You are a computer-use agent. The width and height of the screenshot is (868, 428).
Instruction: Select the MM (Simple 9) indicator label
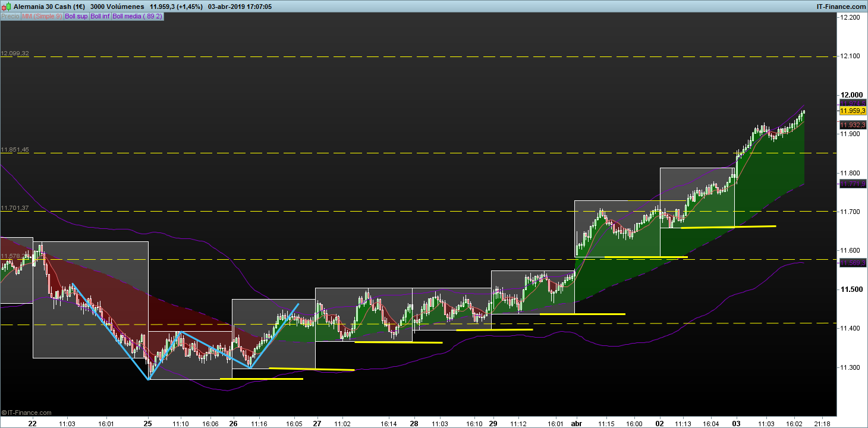pos(42,17)
